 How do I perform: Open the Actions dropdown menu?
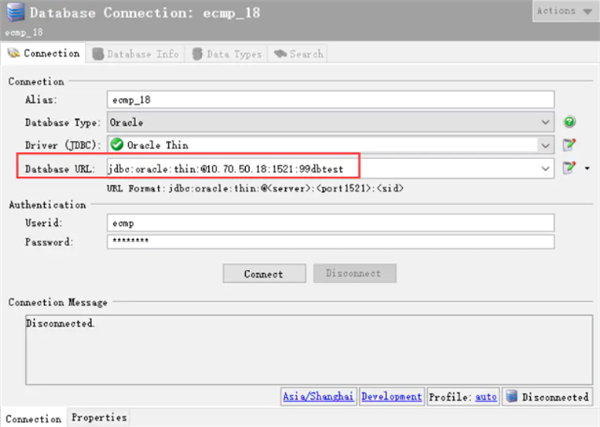564,11
